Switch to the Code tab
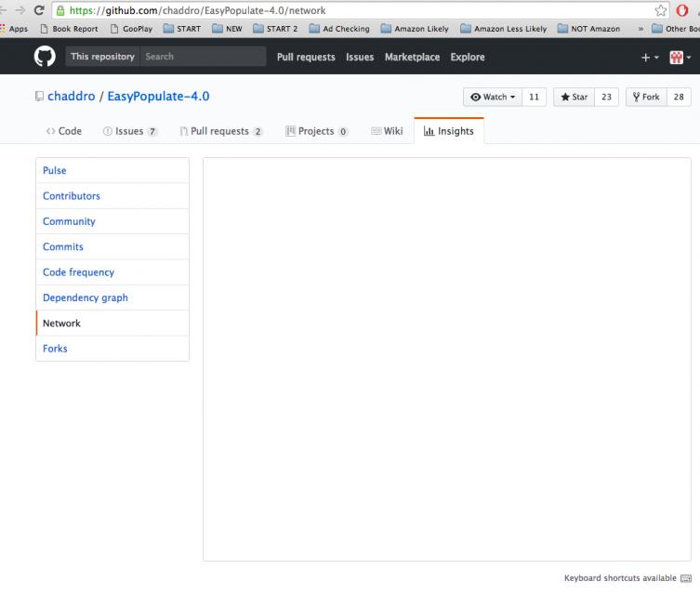 click(64, 131)
